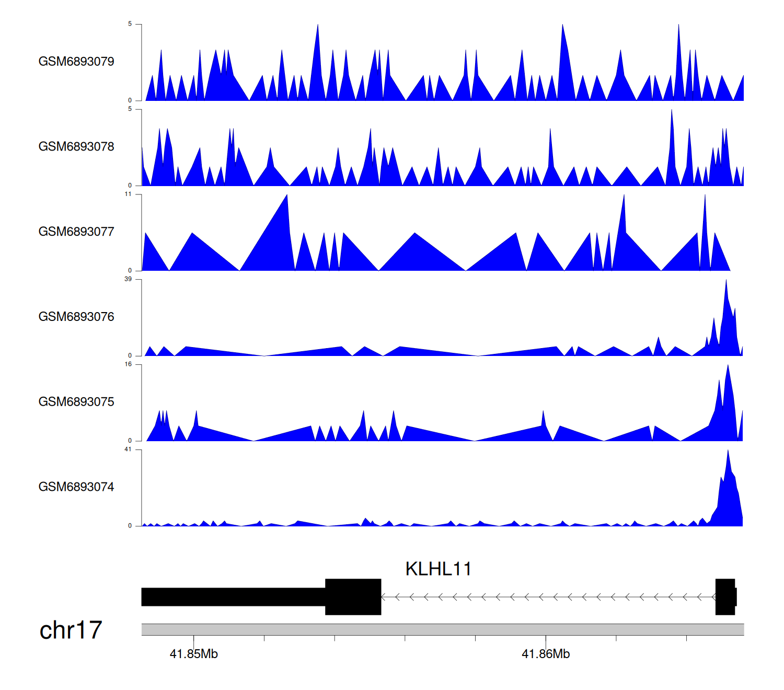
Task: Click the GSM6893077 track name
Action: tap(76, 232)
